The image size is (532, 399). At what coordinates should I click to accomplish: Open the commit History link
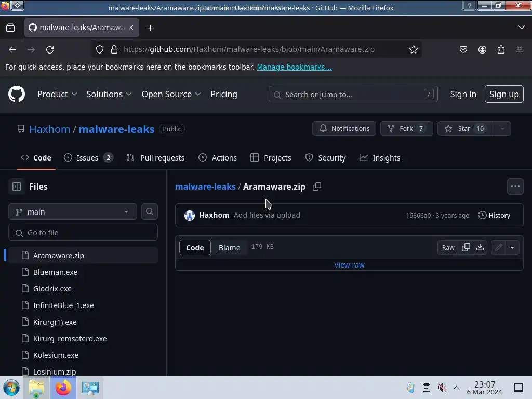pyautogui.click(x=495, y=215)
